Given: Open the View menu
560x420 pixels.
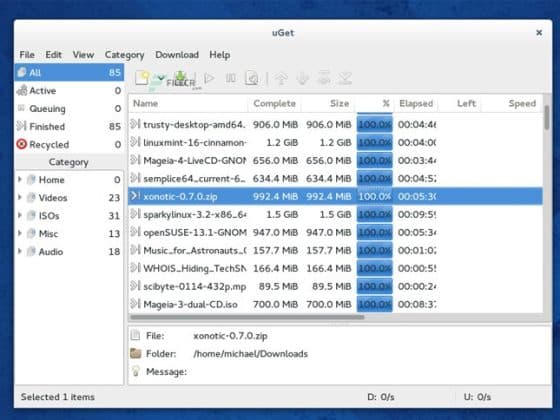Looking at the screenshot, I should 83,55.
